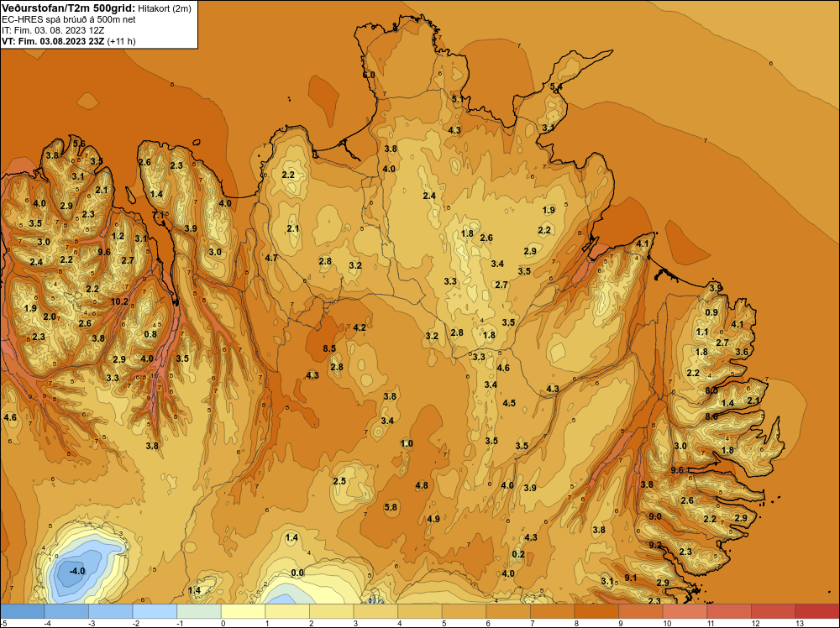Click the 'EC-HRES spá brúuð á 500m net' line
Image resolution: width=840 pixels, height=628 pixels.
point(69,19)
